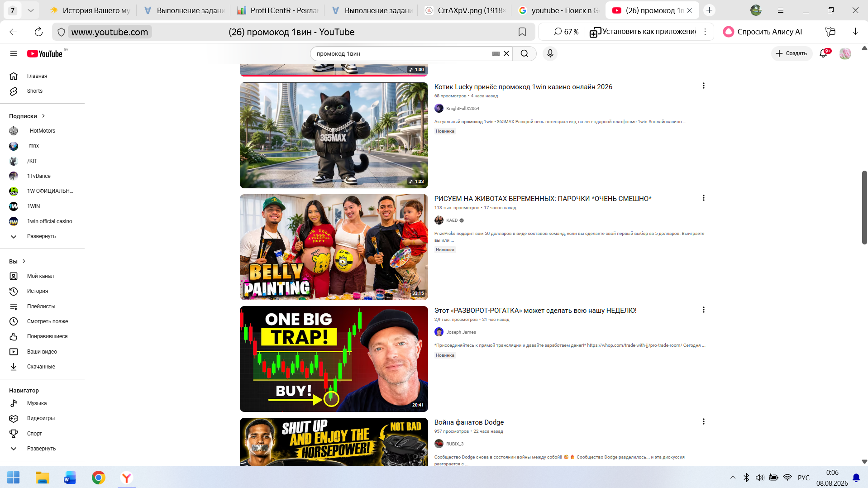Open the Windows Start menu
The width and height of the screenshot is (868, 488).
[14, 478]
